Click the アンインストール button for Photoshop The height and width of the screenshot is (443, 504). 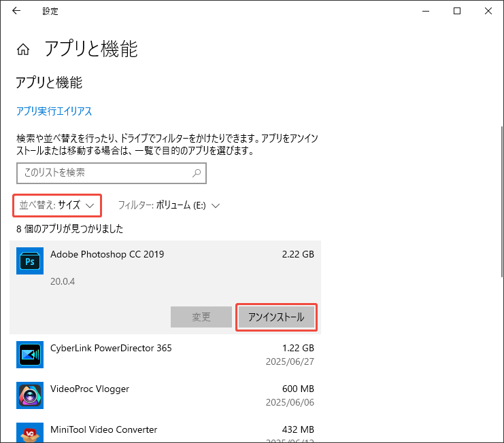coord(276,317)
